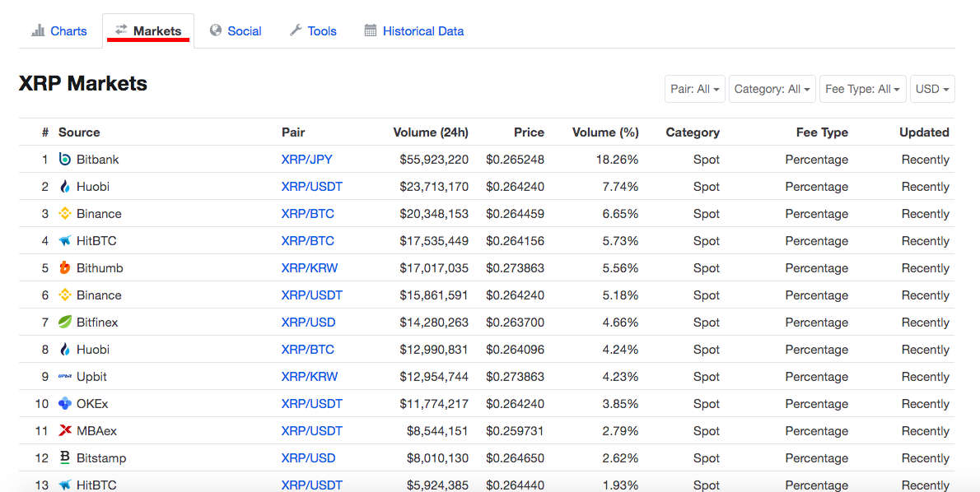This screenshot has width=980, height=492.
Task: Click the Bitstamp B logo icon
Action: [x=64, y=457]
